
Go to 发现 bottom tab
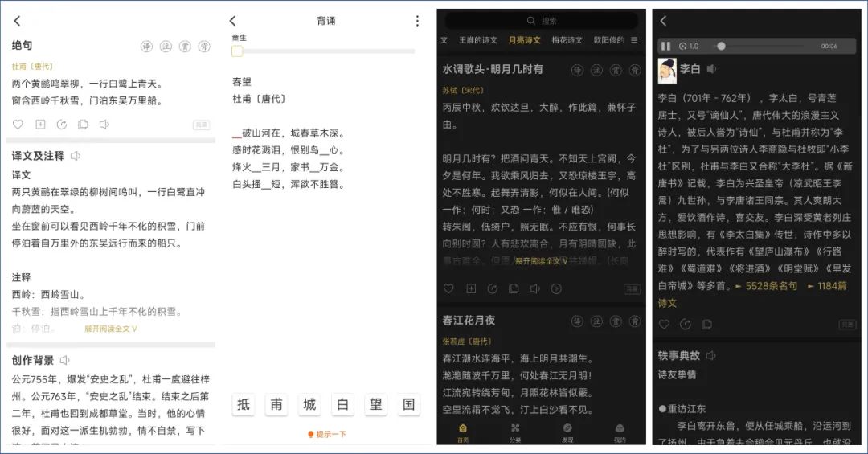(567, 432)
